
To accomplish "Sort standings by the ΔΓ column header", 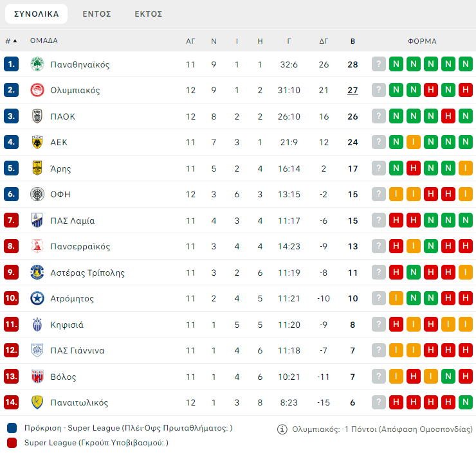I will tap(324, 41).
